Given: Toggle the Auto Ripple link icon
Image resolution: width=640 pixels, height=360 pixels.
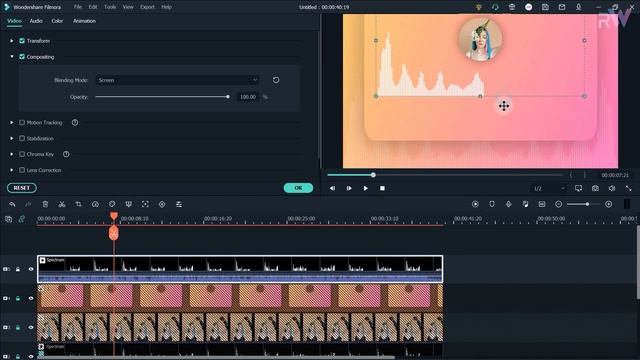Looking at the screenshot, I should (22, 219).
